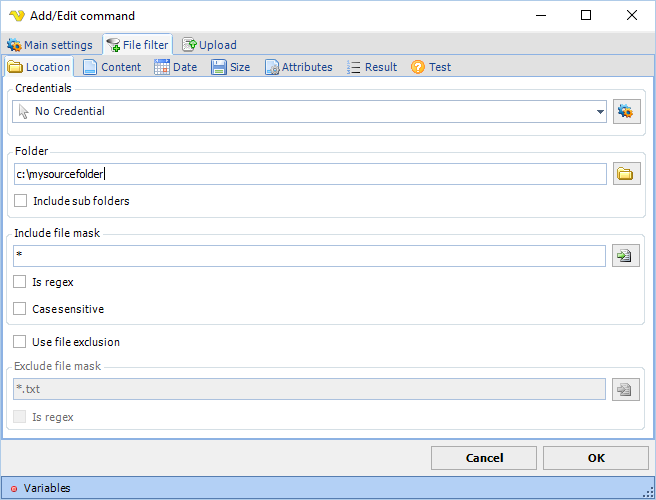
Task: Click into the Folder path input field
Action: [x=310, y=174]
